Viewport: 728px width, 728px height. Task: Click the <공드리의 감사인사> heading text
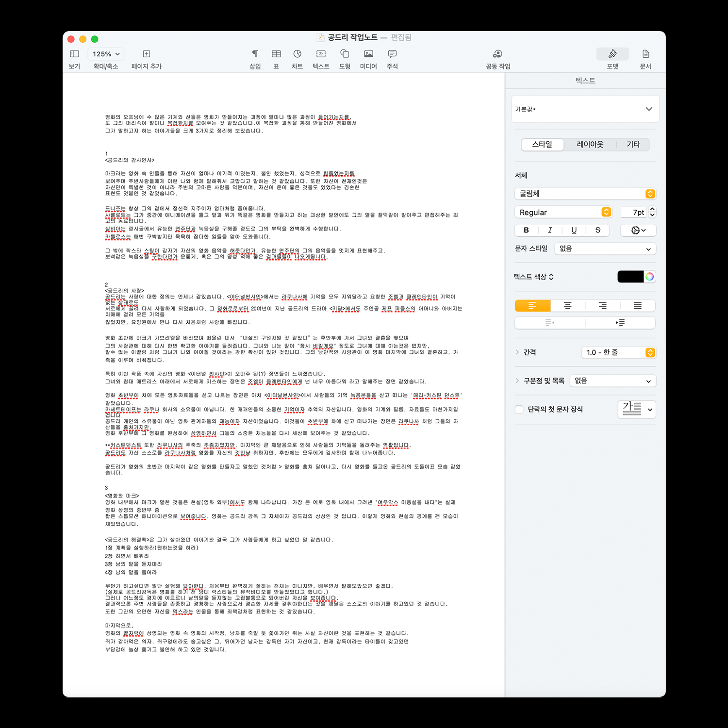pos(130,160)
